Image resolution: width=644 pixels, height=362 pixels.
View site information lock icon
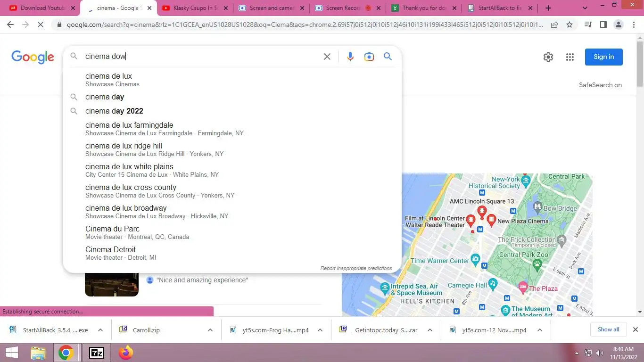click(59, 25)
